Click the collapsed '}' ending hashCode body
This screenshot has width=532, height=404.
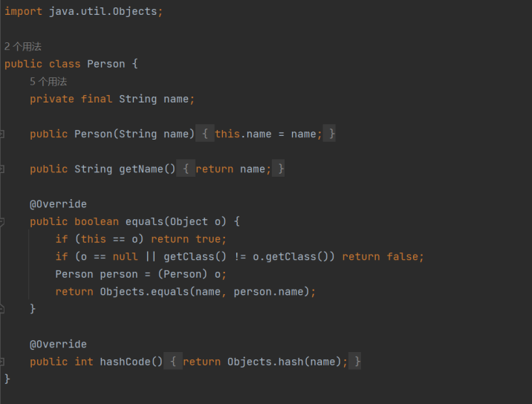[x=357, y=362]
